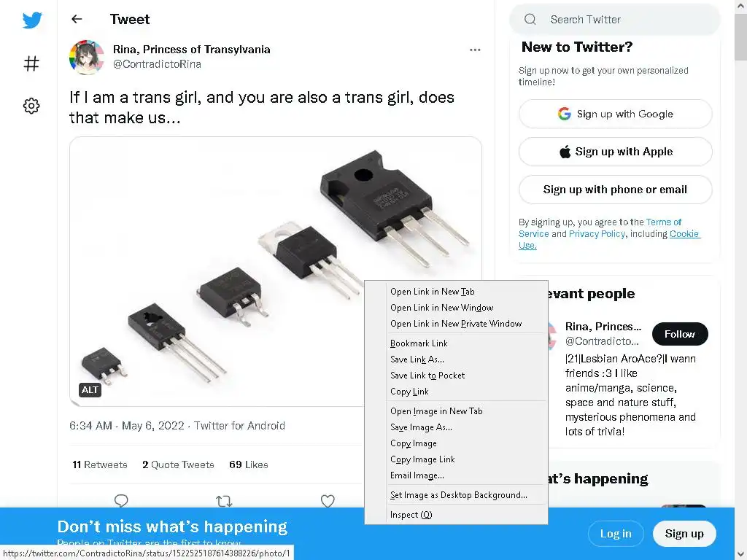Choose Open Link in New Tab
Viewport: 747px width, 560px height.
pos(432,292)
